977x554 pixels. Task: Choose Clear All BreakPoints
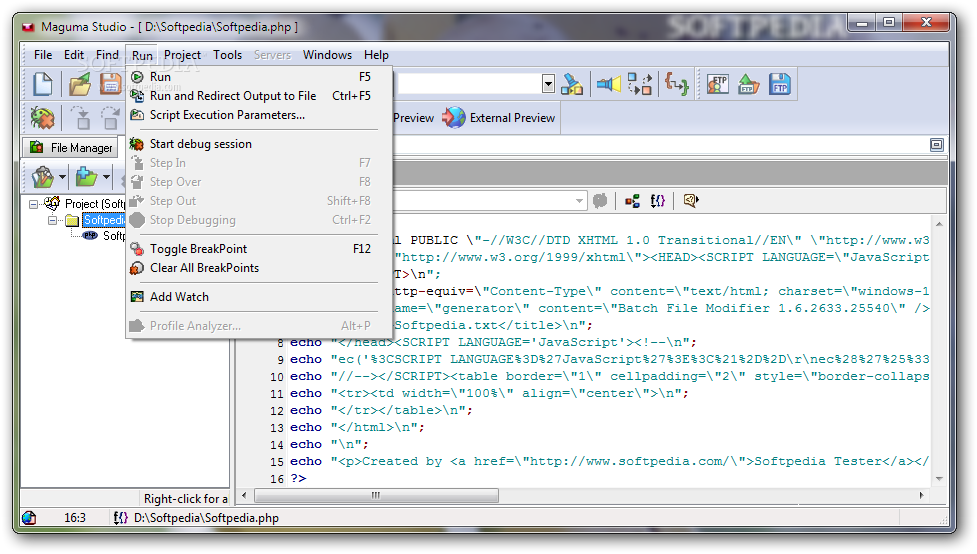(x=259, y=268)
